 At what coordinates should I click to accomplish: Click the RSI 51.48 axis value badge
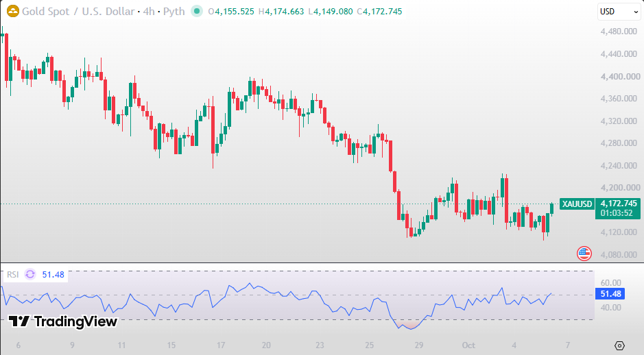(x=610, y=294)
